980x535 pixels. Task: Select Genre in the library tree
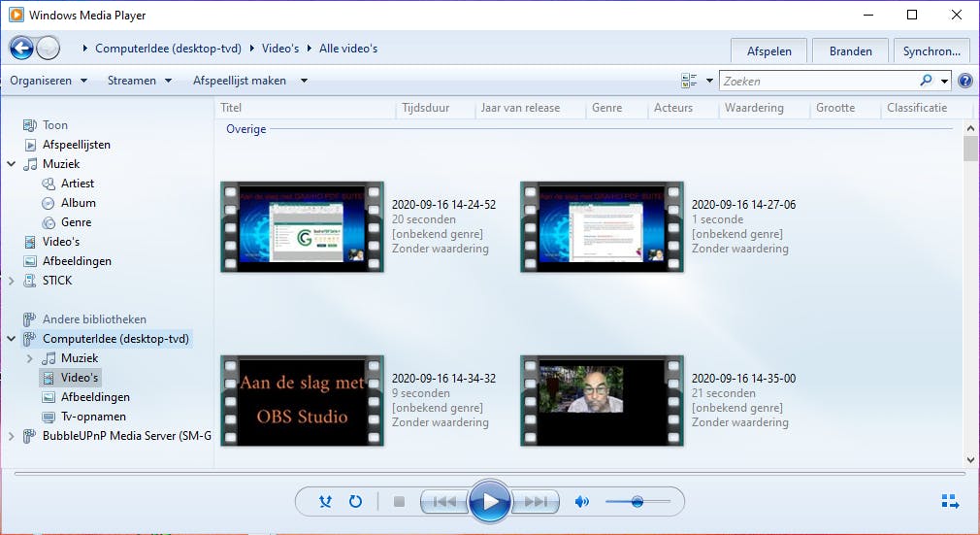[x=77, y=221]
